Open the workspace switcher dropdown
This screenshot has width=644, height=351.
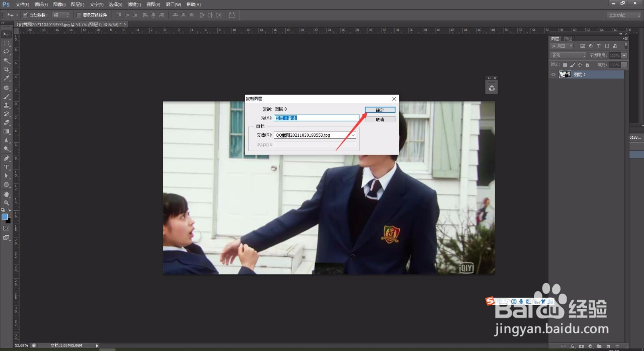[623, 15]
